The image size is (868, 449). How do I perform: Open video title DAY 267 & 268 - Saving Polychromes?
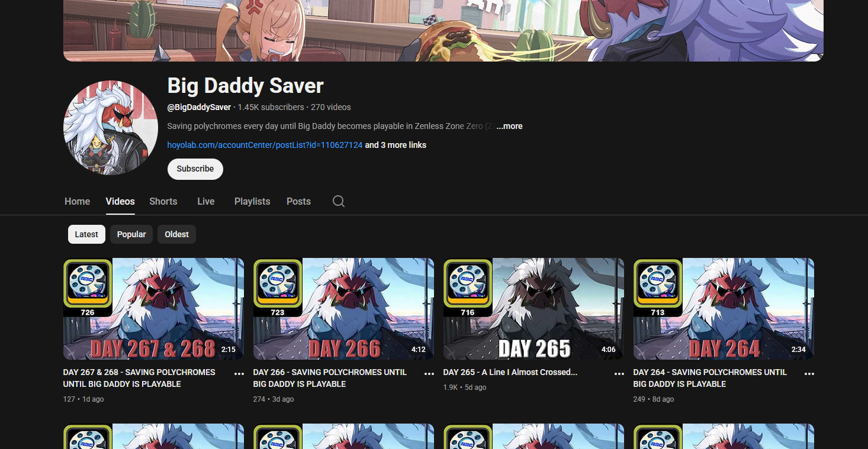[x=139, y=378]
